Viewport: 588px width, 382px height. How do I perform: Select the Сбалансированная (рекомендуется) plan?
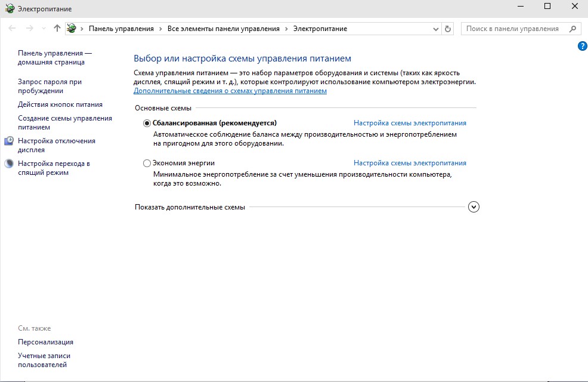[147, 123]
